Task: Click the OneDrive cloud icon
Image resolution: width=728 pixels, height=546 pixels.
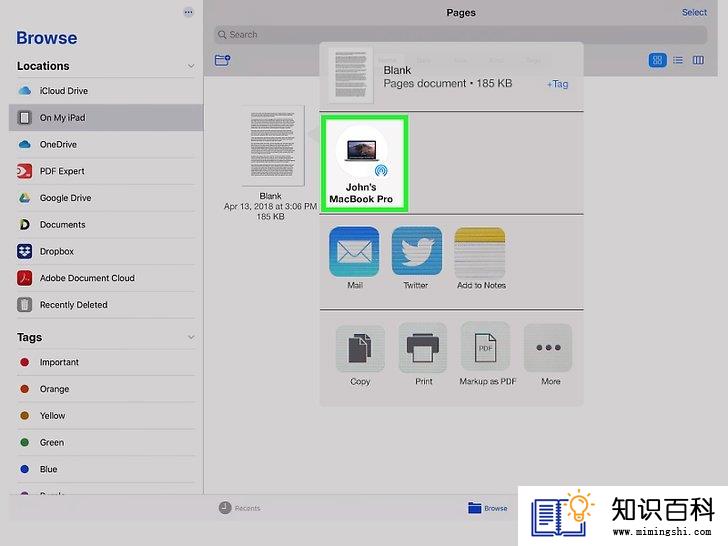Action: [25, 144]
